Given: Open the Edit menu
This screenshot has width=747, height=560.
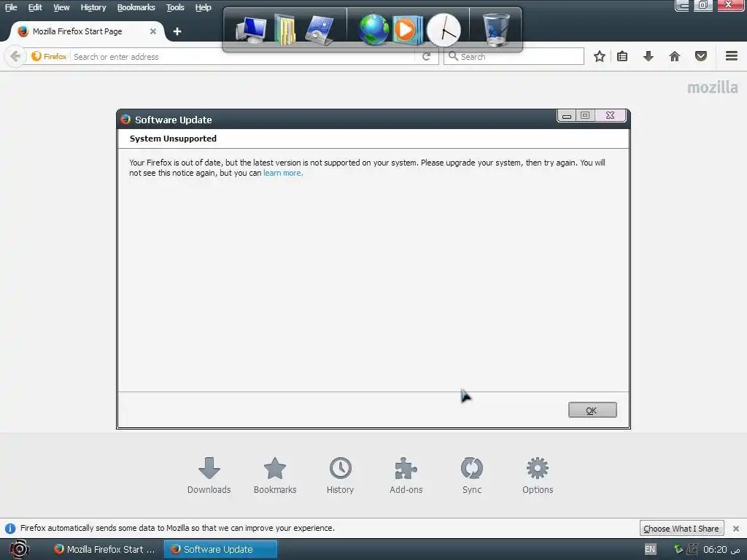Looking at the screenshot, I should (35, 7).
